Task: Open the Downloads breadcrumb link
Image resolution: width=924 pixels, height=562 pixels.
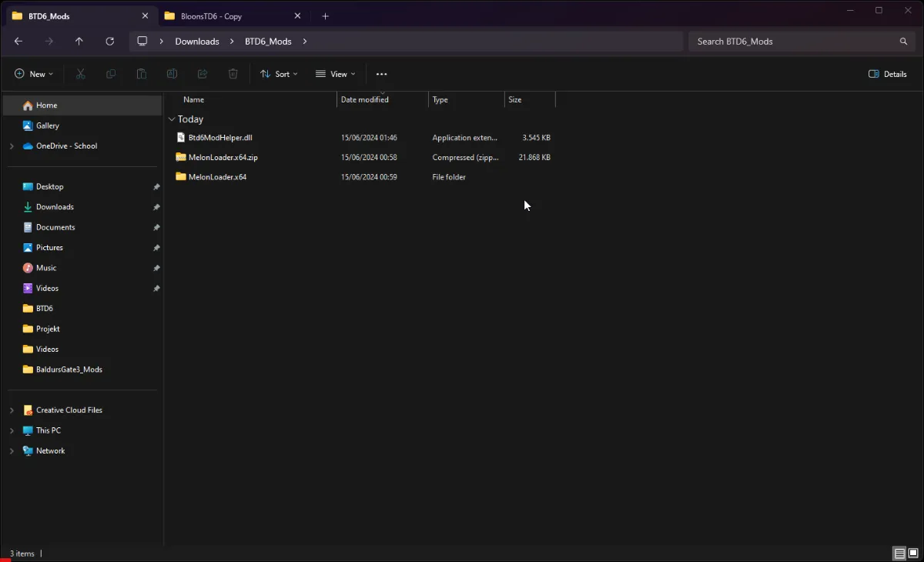Action: pyautogui.click(x=197, y=41)
